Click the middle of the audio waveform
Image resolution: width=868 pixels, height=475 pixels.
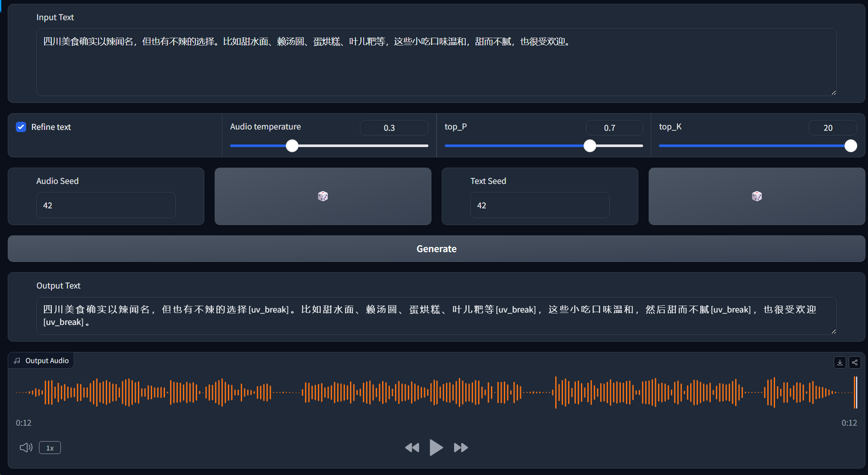[x=436, y=392]
